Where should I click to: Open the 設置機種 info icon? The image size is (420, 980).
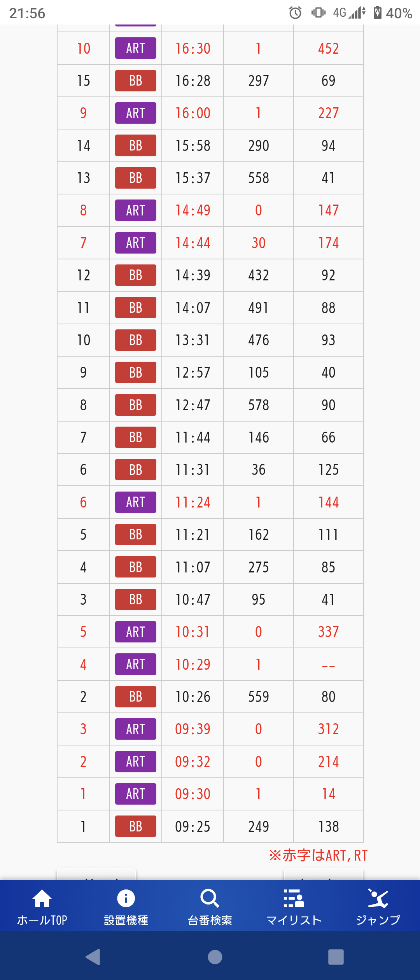click(126, 899)
